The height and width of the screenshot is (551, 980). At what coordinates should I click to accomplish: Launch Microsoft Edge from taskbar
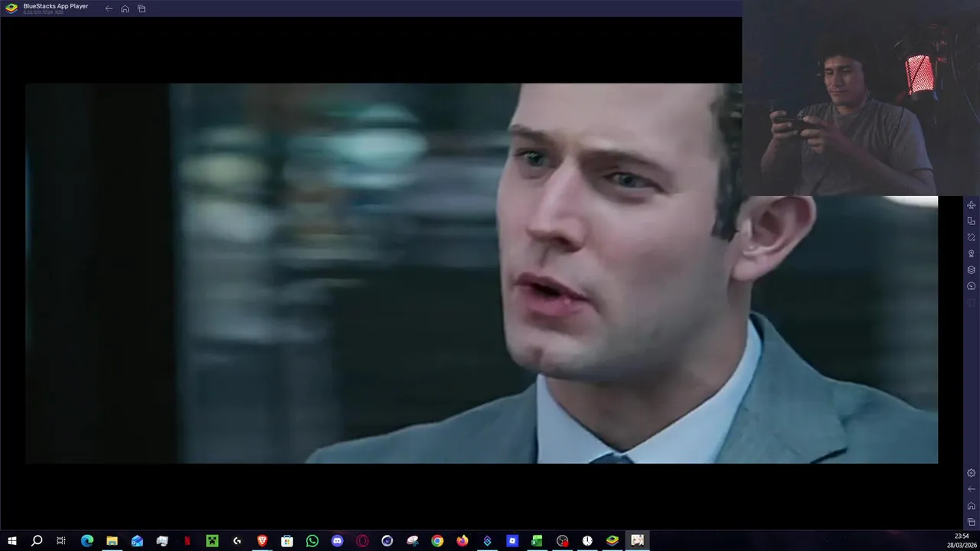(87, 540)
